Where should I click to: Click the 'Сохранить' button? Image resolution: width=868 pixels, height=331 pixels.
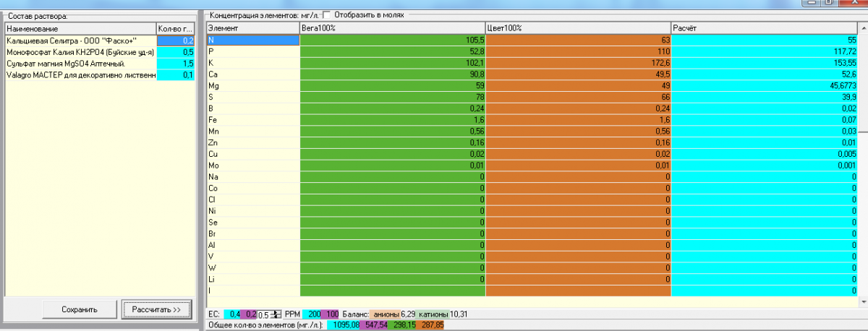tap(80, 309)
